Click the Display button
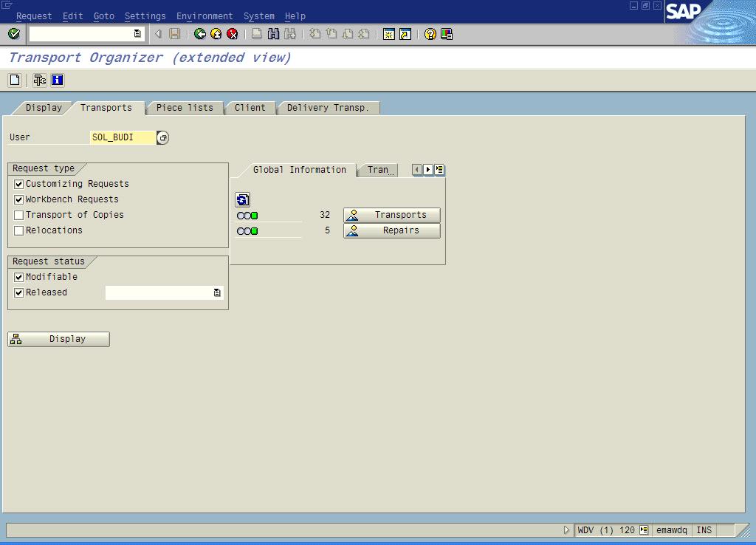This screenshot has height=545, width=756. tap(58, 339)
